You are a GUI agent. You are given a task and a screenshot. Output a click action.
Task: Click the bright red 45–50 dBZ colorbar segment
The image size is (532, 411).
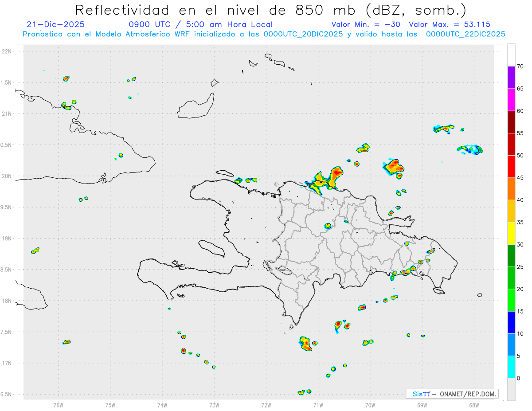click(511, 167)
